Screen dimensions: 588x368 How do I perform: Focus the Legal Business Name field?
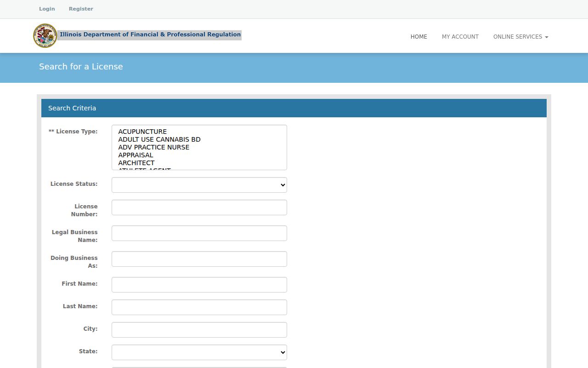[x=199, y=233]
